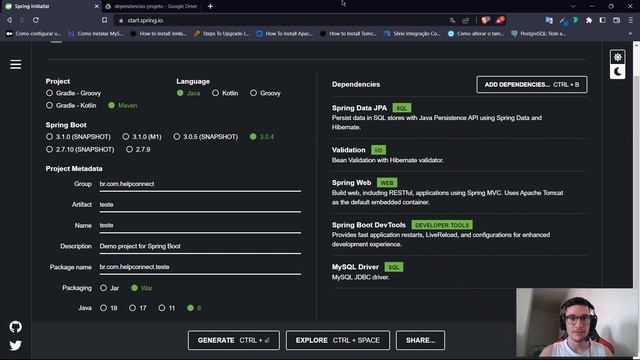Image resolution: width=640 pixels, height=360 pixels.
Task: Open the Brave Shields icon
Action: (485, 20)
